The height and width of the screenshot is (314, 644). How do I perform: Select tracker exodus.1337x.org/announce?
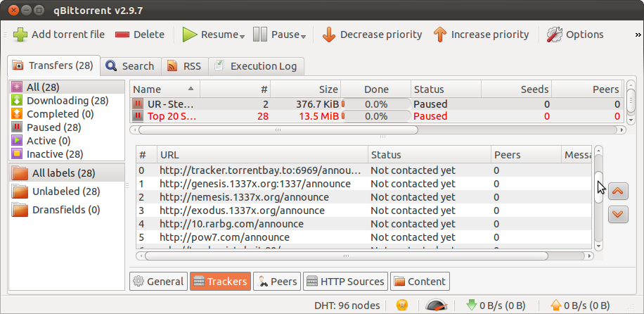tap(364, 211)
